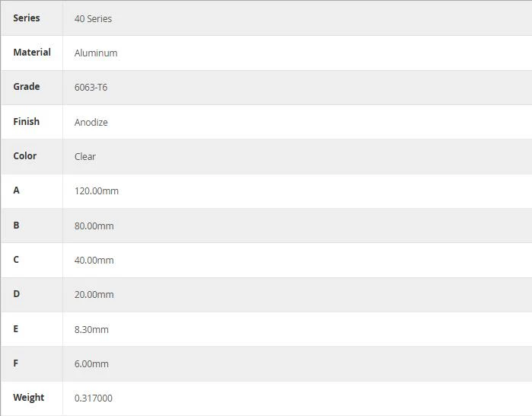Click the 120.00mm dimension A value

97,190
